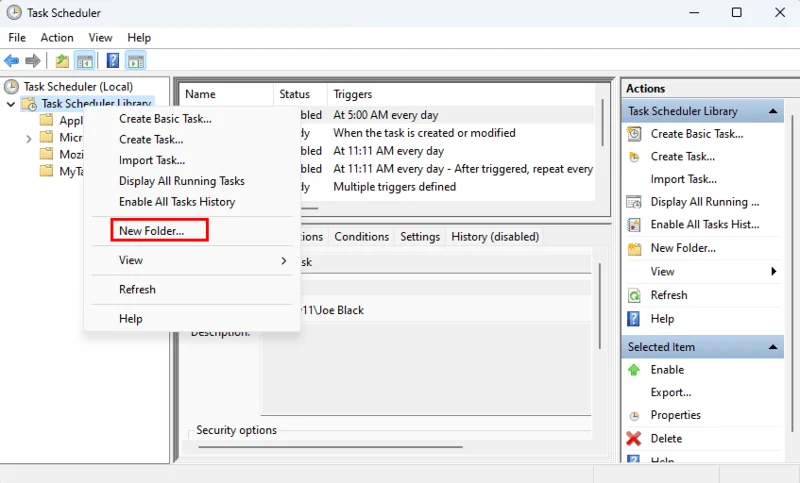Click the Forward arrow toolbar icon

click(x=33, y=61)
